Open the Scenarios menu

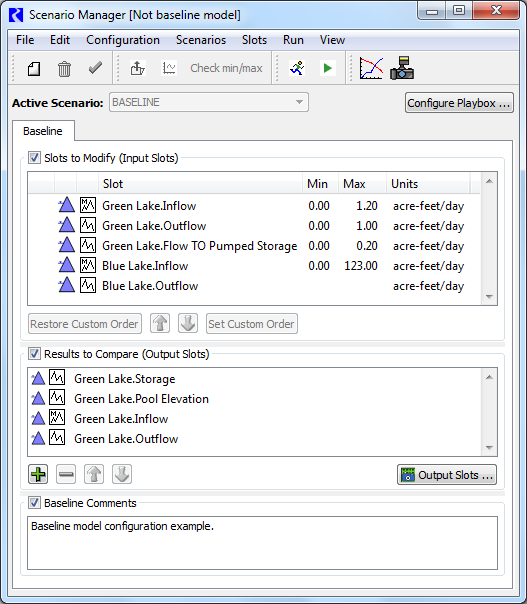[x=201, y=40]
